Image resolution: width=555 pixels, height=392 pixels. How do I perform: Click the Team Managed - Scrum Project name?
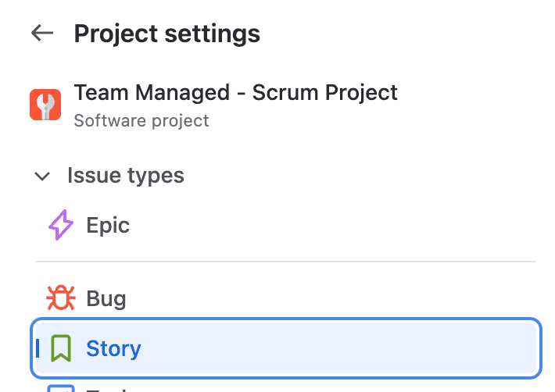235,92
